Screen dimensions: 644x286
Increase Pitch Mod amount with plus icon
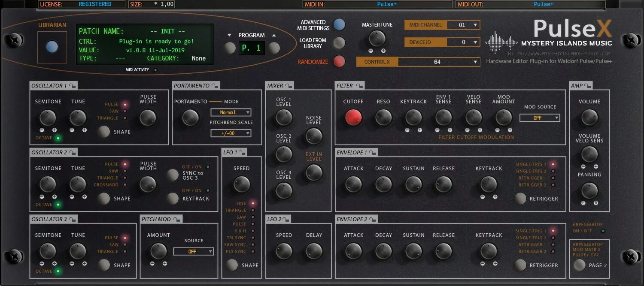coord(165,264)
